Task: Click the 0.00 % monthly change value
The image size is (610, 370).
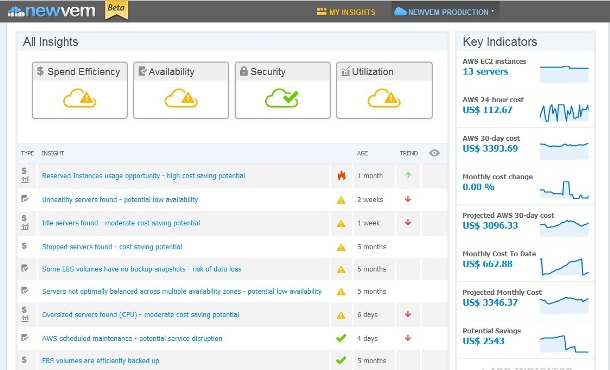Action: 479,187
